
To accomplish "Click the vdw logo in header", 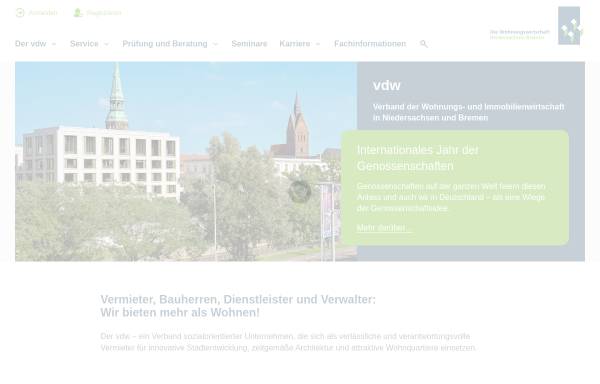I will (569, 26).
